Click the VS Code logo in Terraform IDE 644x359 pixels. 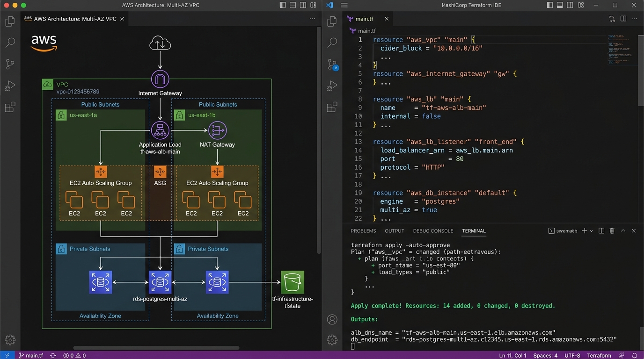[x=329, y=5]
